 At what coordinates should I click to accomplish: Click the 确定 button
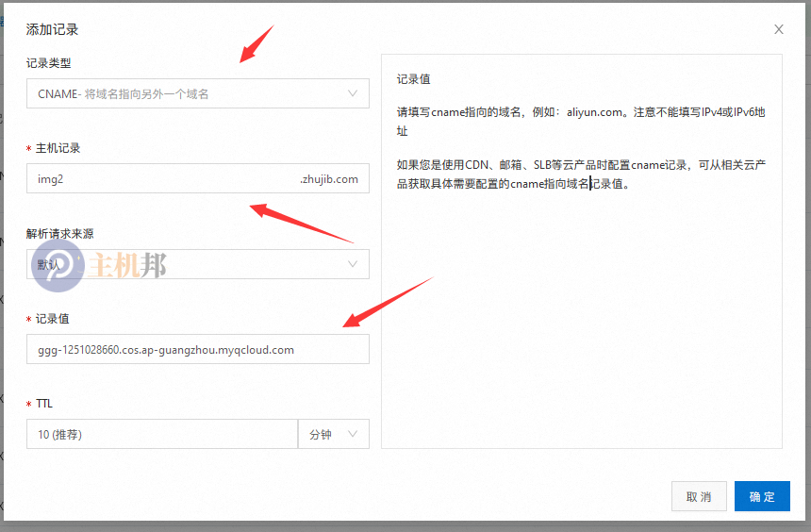coord(762,496)
